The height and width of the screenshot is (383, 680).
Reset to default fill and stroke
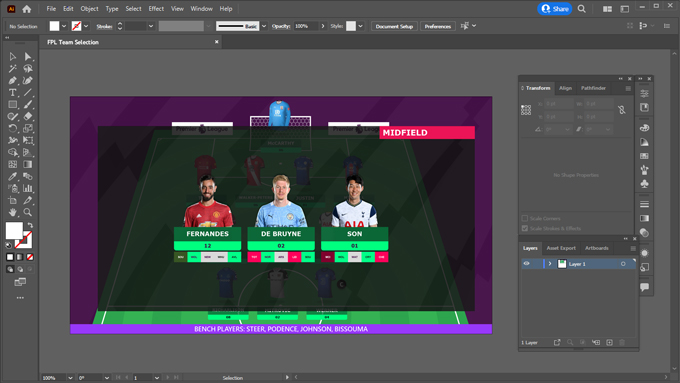click(9, 246)
